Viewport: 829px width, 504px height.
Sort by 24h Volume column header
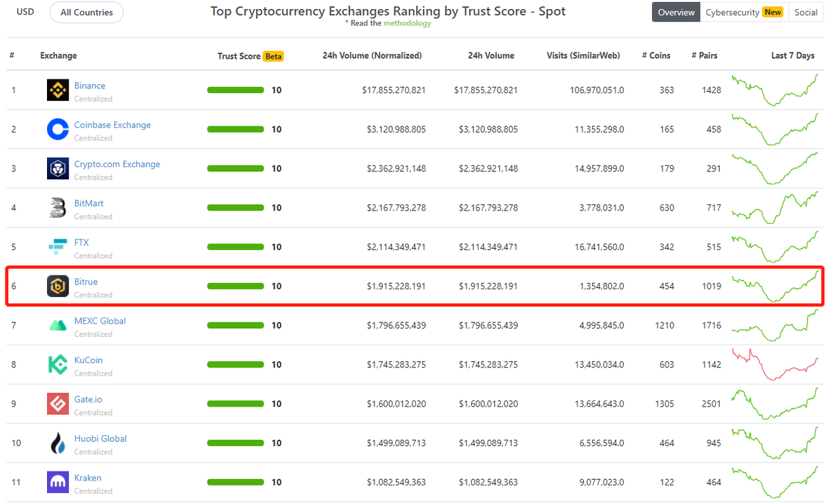(x=491, y=56)
